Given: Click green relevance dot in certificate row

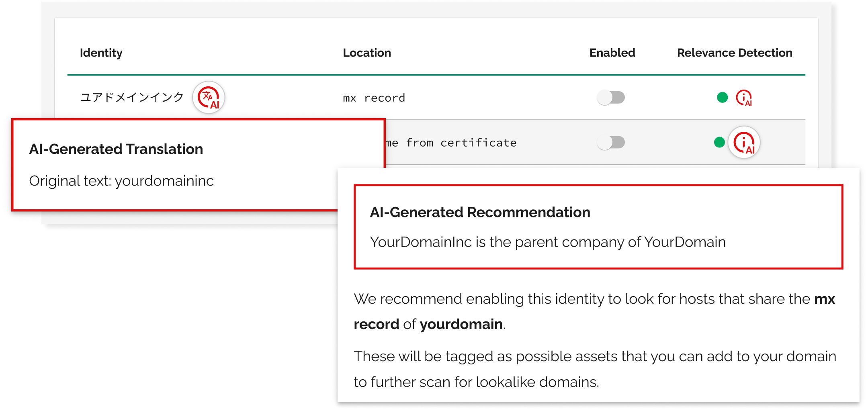Looking at the screenshot, I should pyautogui.click(x=719, y=142).
